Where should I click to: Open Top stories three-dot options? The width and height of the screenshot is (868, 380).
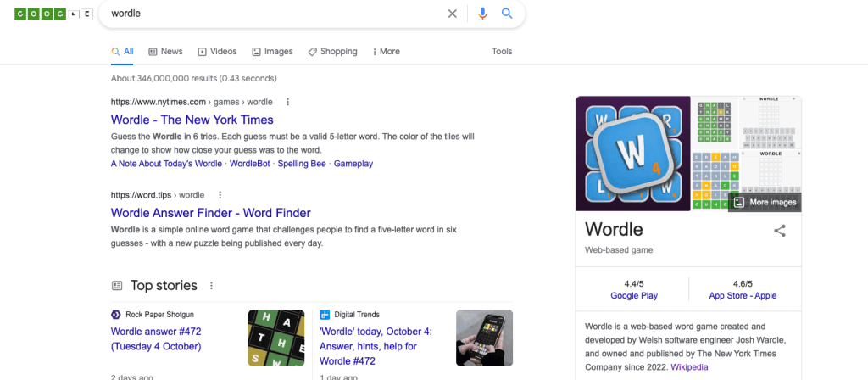pos(212,286)
